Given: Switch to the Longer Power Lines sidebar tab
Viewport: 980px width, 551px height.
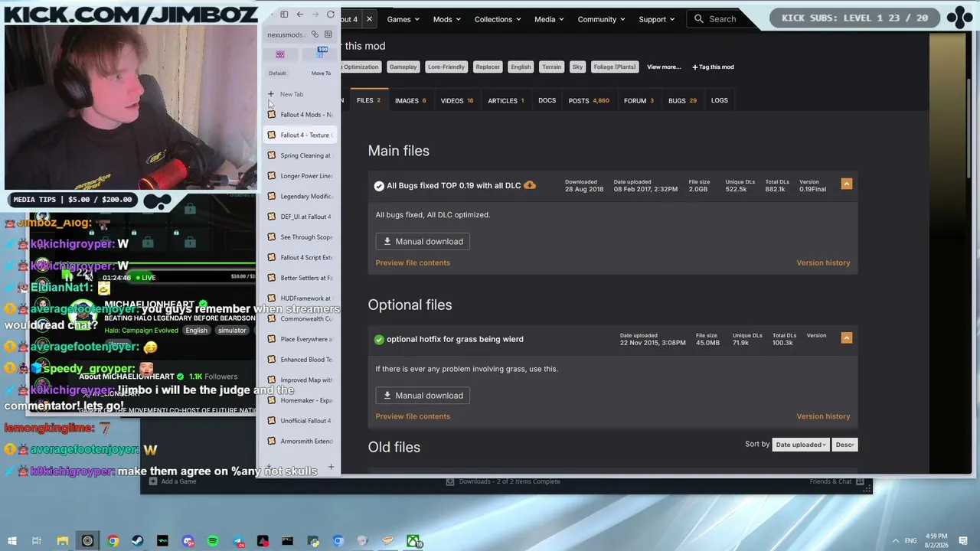Looking at the screenshot, I should [x=299, y=176].
